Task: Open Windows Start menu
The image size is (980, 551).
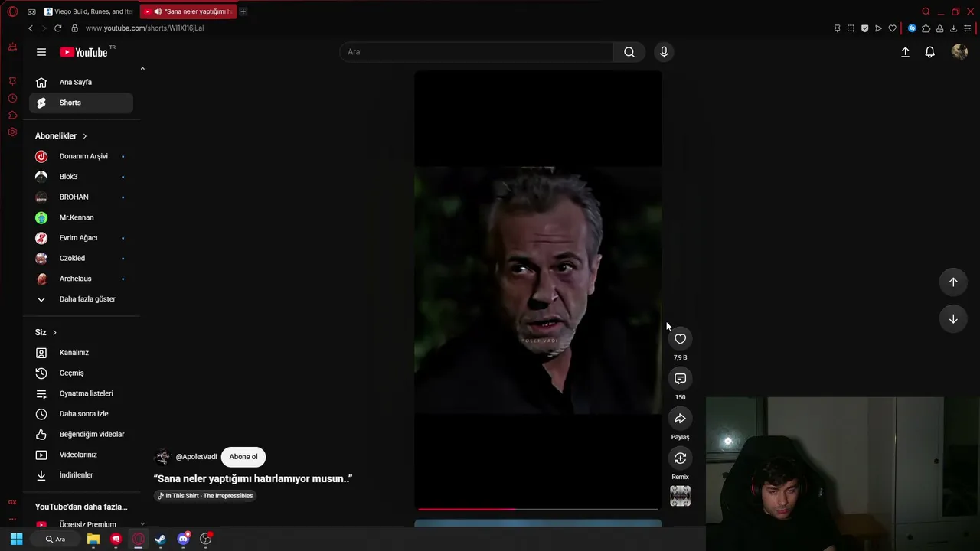Action: pyautogui.click(x=16, y=539)
